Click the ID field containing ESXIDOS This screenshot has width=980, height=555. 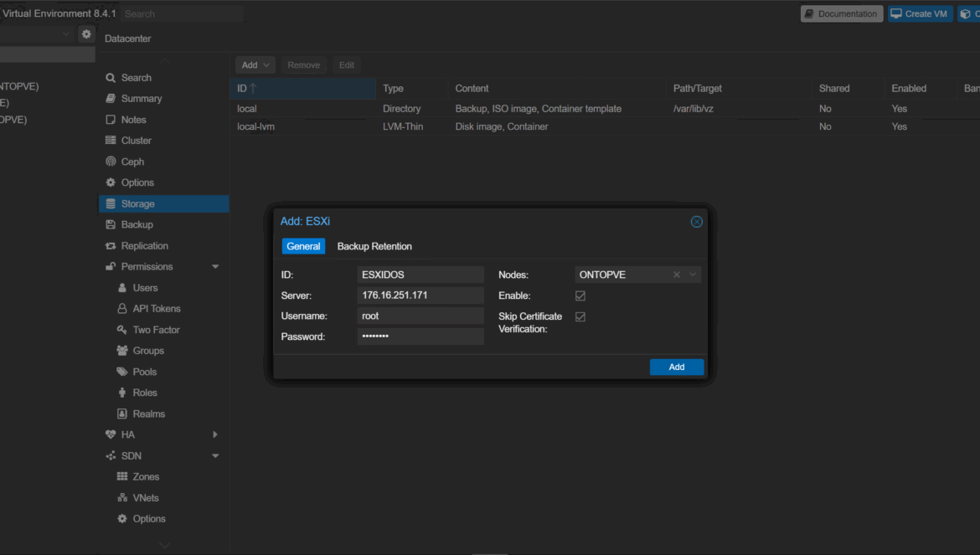tap(420, 275)
